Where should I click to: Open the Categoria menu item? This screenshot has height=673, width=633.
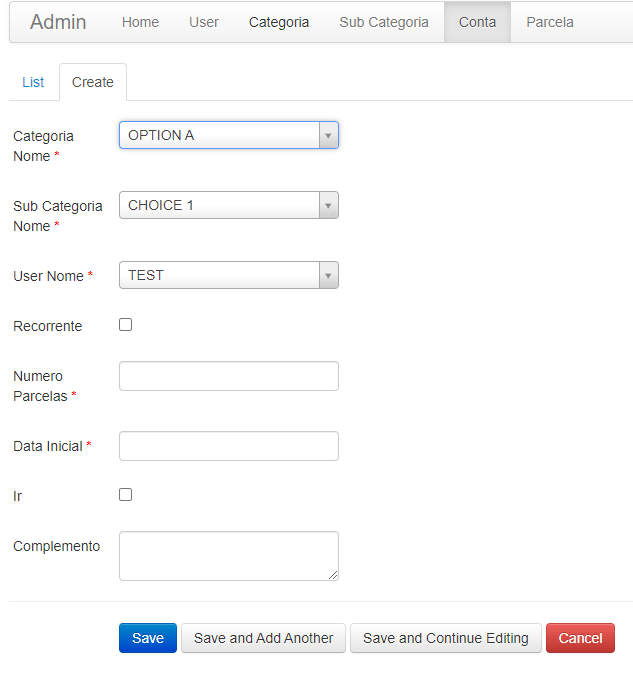[279, 22]
